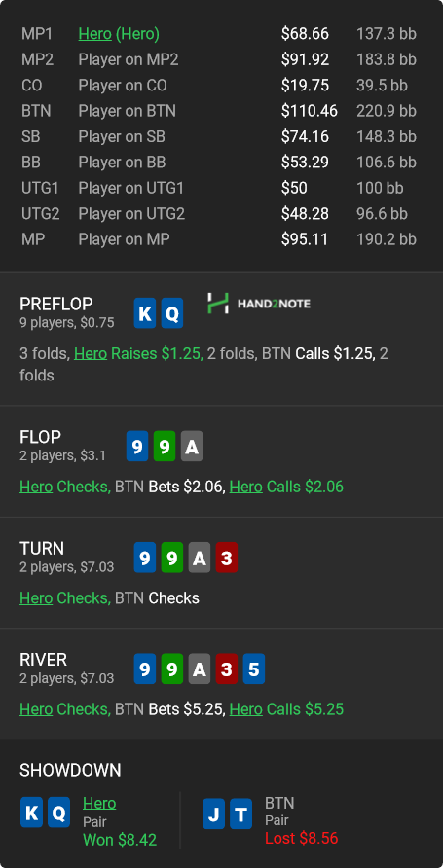
Task: Click the blue 9 card on the river
Action: [x=144, y=669]
